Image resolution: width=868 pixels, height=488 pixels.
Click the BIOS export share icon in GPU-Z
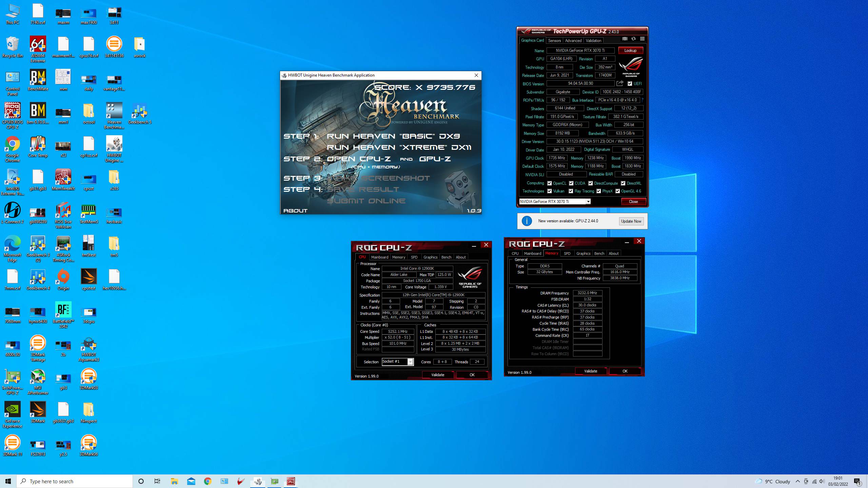[x=620, y=83]
